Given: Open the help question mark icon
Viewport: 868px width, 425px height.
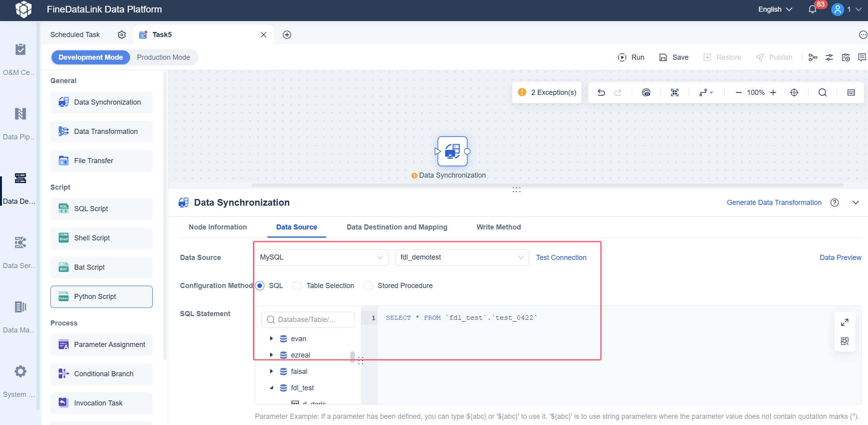Looking at the screenshot, I should point(834,203).
